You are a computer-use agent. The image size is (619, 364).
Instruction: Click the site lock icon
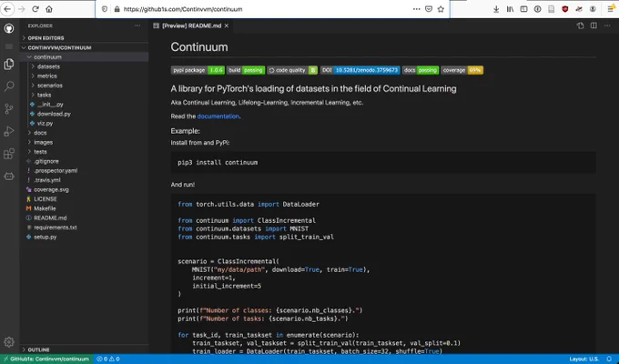tap(117, 9)
